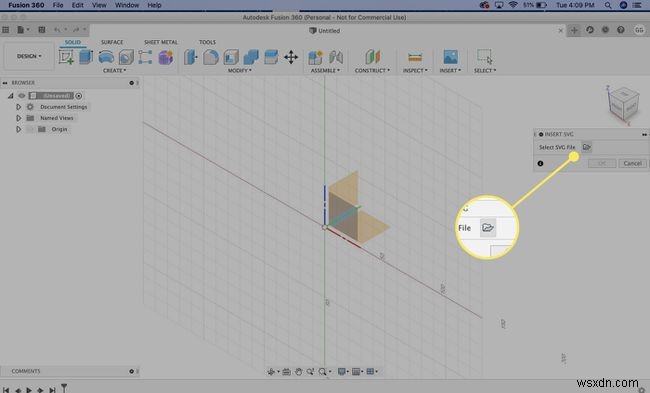650x393 pixels.
Task: Select the Offset Plane construct icon
Action: point(372,57)
